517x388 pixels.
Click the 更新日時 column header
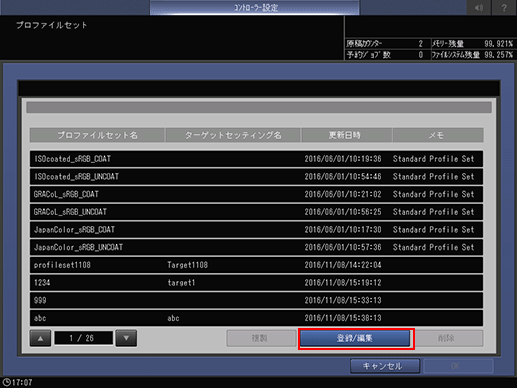click(347, 135)
